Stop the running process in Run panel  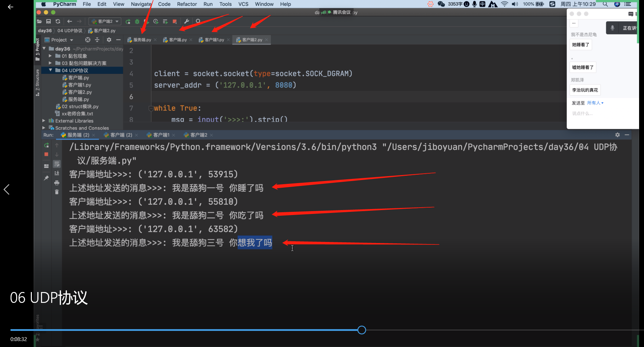[46, 154]
